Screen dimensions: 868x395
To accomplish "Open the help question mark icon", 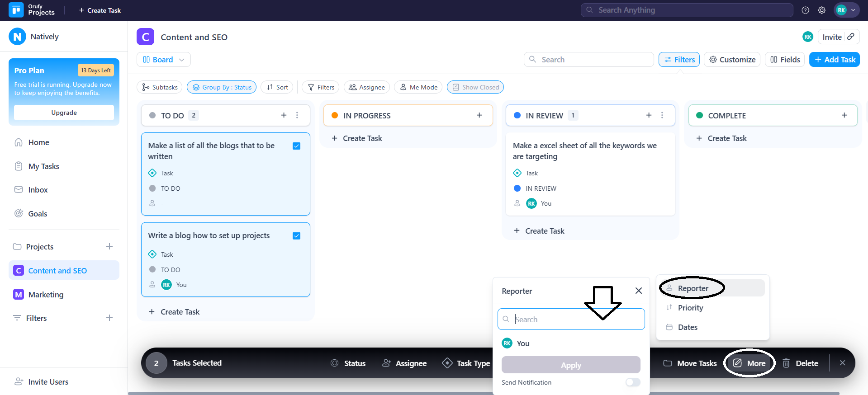I will (805, 10).
